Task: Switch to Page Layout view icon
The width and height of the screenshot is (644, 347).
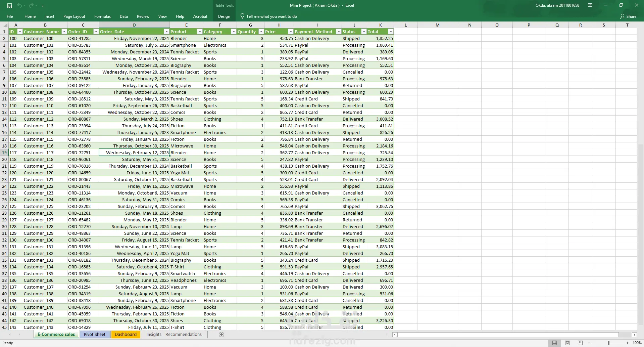Action: [x=567, y=343]
